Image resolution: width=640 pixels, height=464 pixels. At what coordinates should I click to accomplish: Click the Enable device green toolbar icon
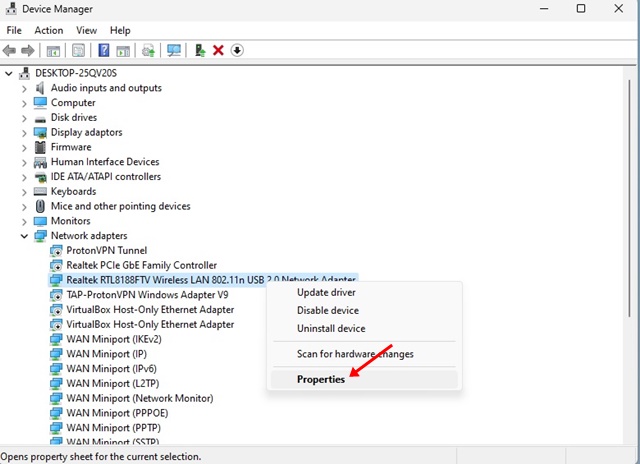200,51
